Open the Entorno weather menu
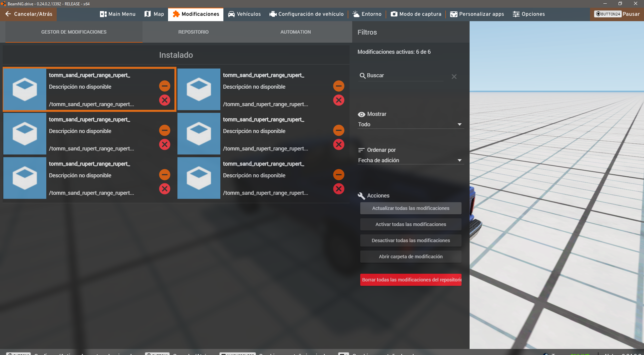Viewport: 644px width, 355px height. click(367, 14)
